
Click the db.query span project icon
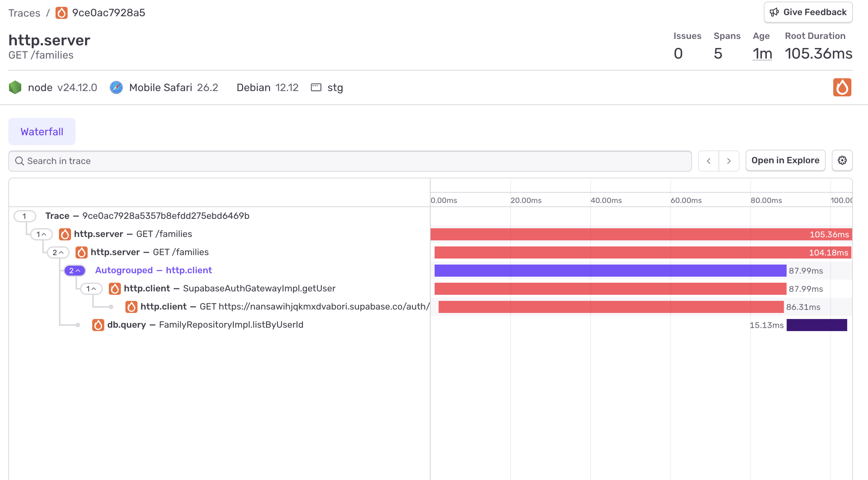pyautogui.click(x=98, y=325)
